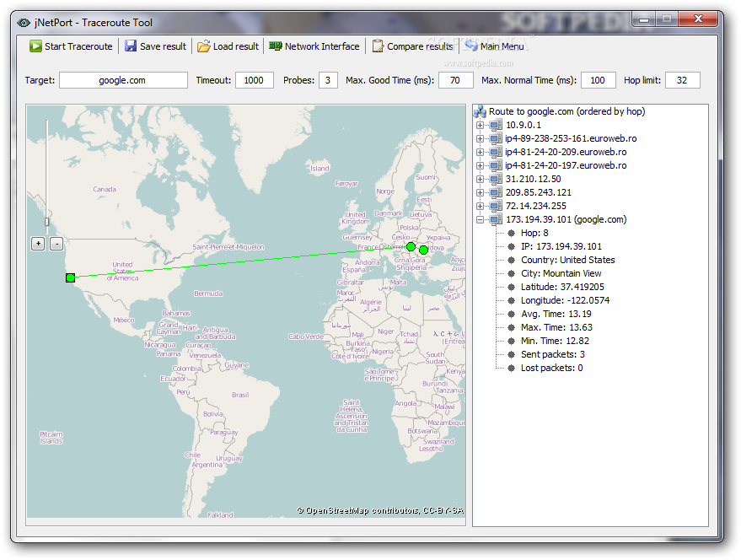Viewport: 741px width, 560px height.
Task: Click the Load result button label
Action: point(236,46)
